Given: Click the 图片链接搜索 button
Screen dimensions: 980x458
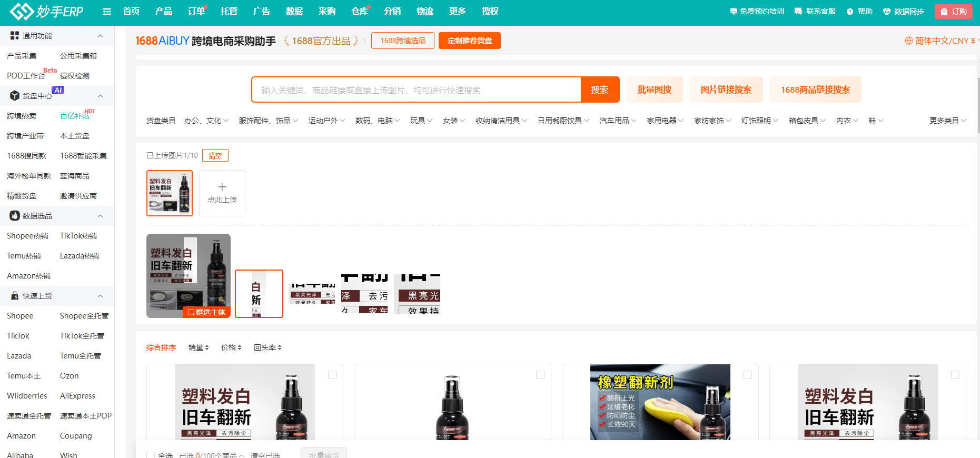Looking at the screenshot, I should (726, 89).
